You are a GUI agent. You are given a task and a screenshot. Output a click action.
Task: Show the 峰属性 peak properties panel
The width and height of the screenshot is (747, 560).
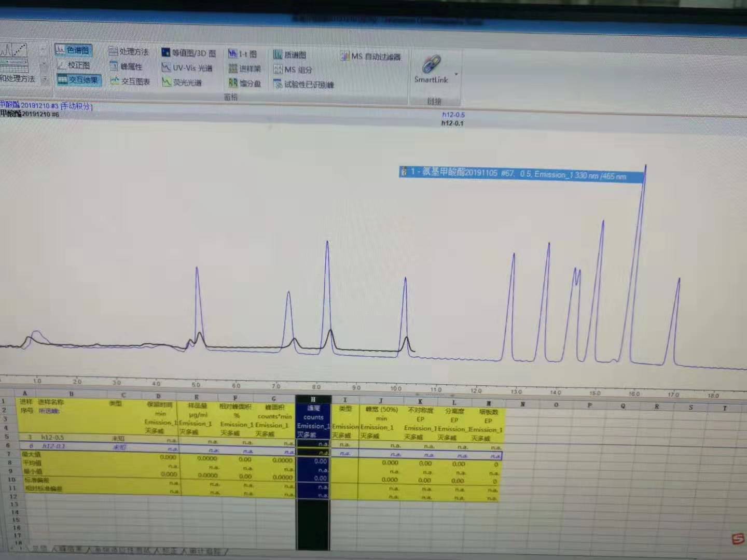[126, 66]
